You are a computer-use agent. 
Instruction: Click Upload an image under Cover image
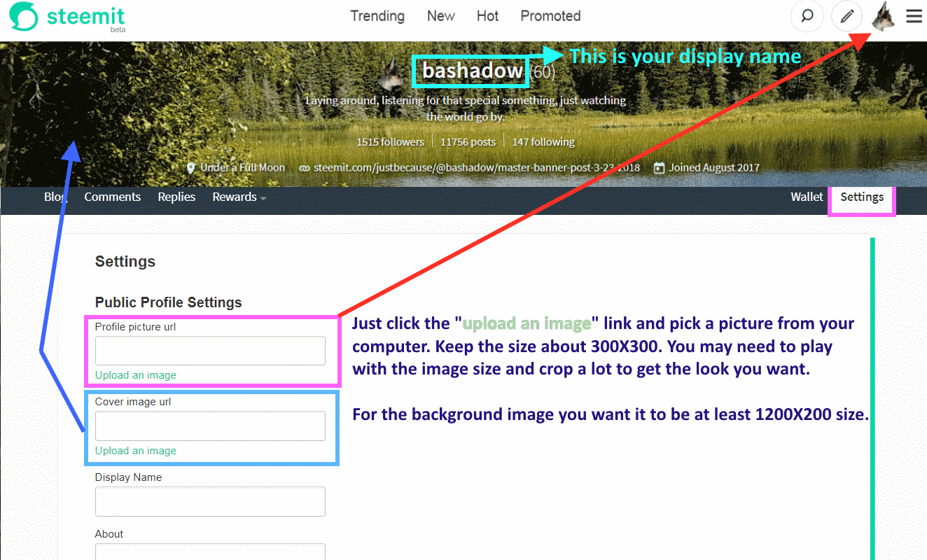point(136,451)
